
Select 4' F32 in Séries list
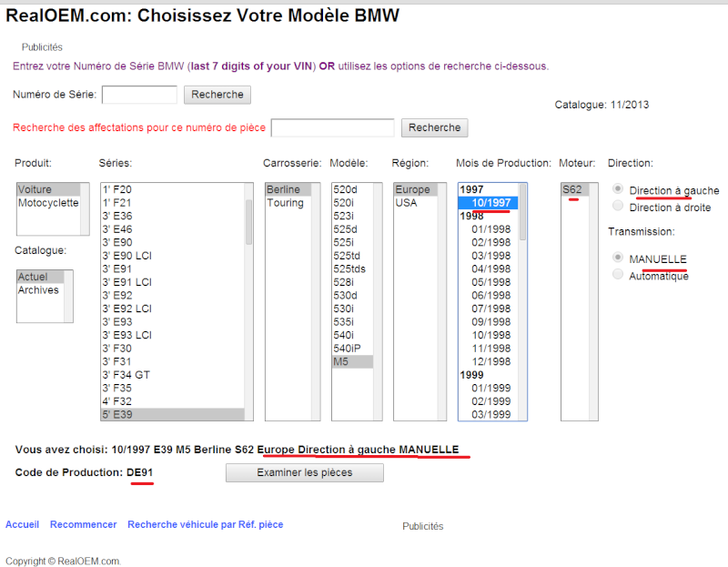(173, 401)
